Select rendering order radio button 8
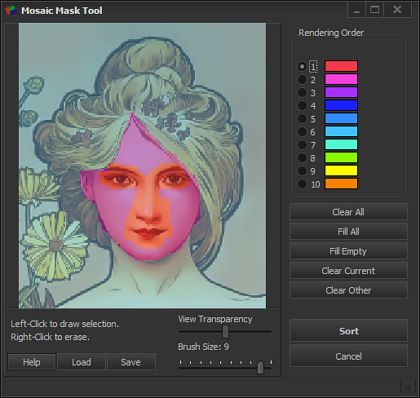Screen dimensions: 420x398 302,158
